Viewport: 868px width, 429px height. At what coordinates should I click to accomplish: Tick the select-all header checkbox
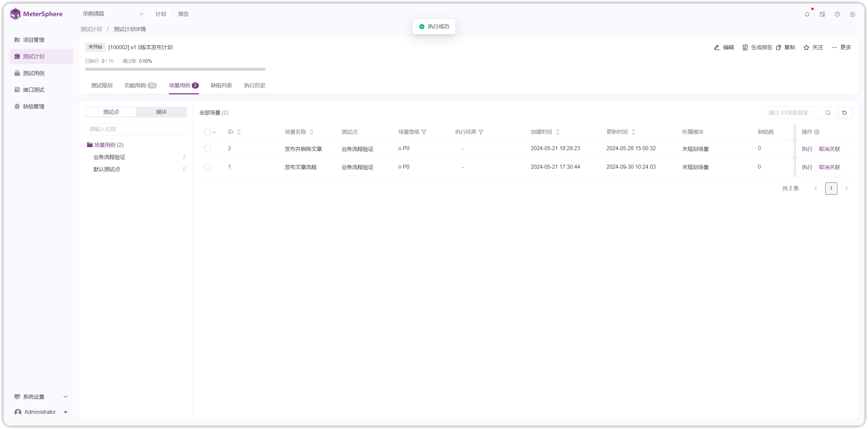point(208,132)
